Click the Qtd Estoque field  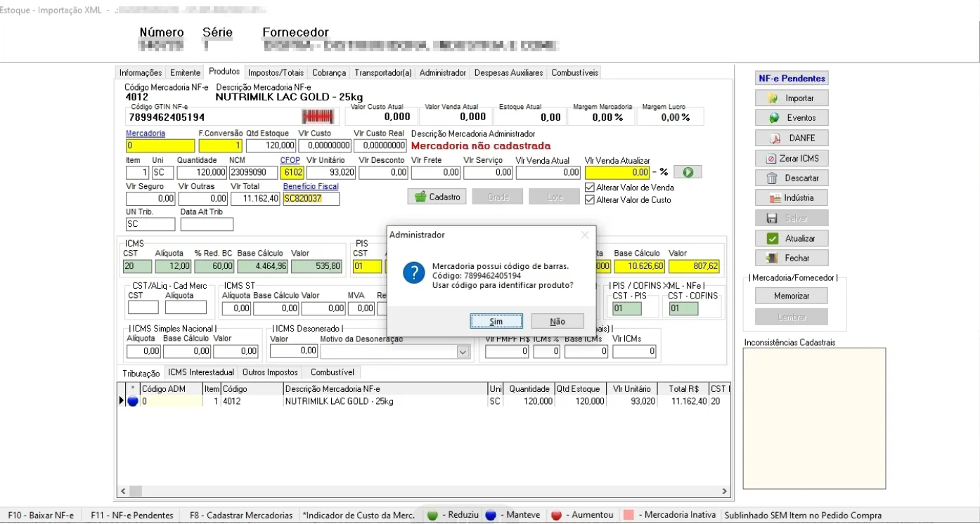271,145
